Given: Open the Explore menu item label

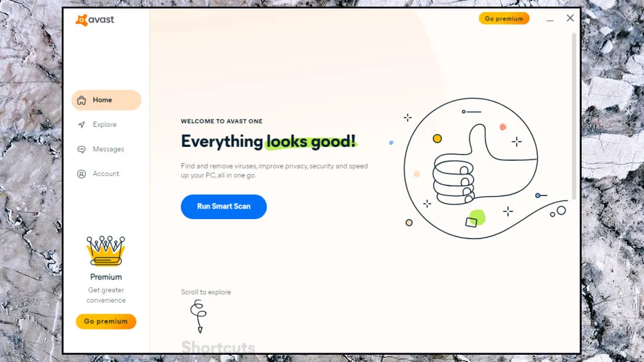Looking at the screenshot, I should (x=104, y=125).
